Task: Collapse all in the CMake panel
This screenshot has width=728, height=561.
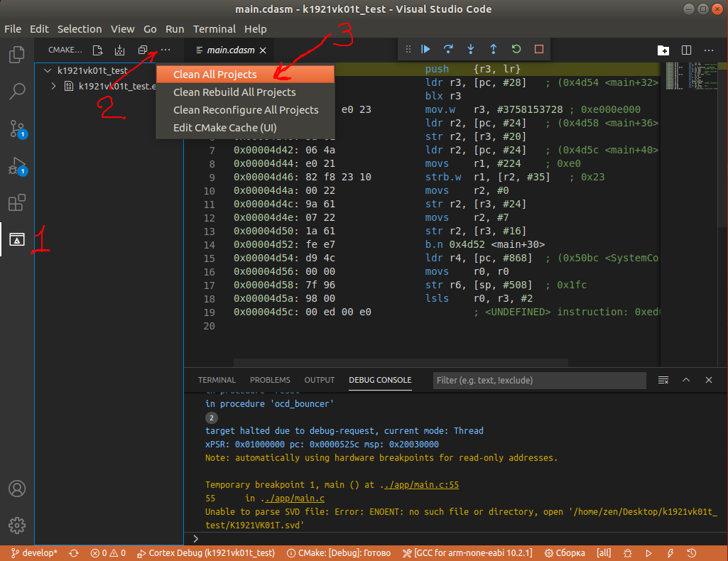Action: pyautogui.click(x=143, y=50)
